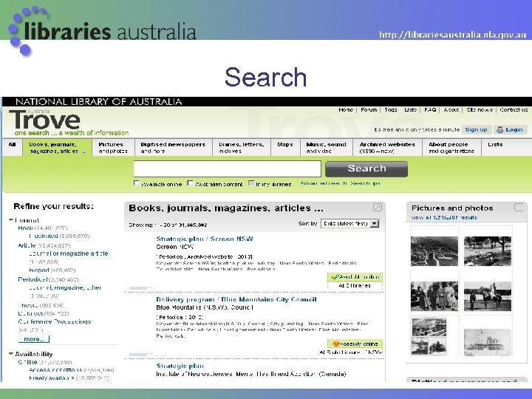
Task: Go to Home in top navigation
Action: pyautogui.click(x=346, y=109)
